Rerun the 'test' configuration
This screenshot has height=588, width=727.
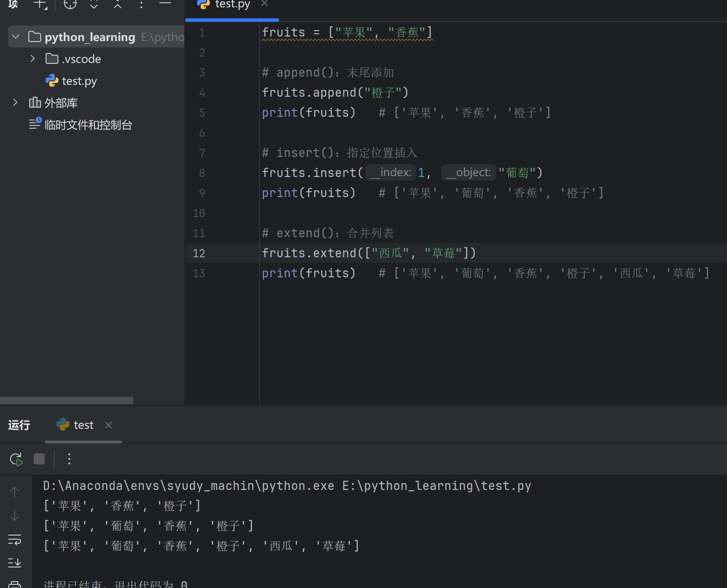[16, 459]
